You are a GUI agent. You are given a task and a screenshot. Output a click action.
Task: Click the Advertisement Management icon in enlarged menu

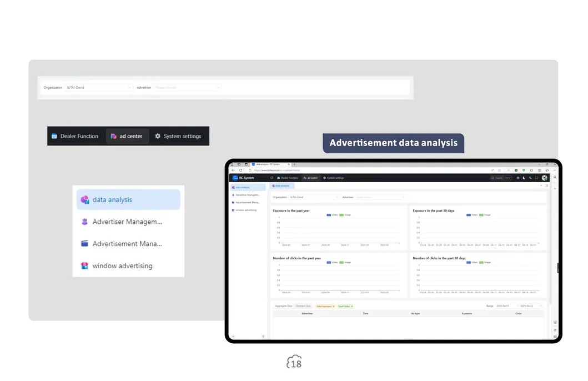point(85,244)
